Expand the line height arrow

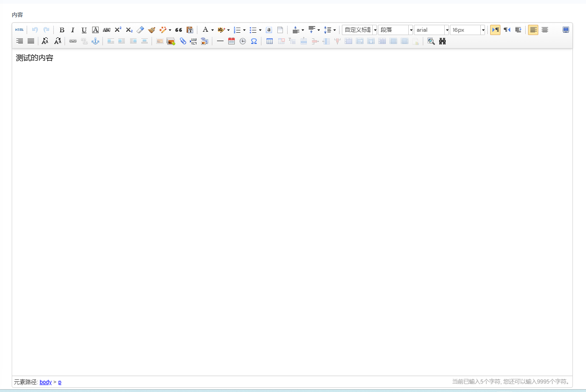pos(334,30)
